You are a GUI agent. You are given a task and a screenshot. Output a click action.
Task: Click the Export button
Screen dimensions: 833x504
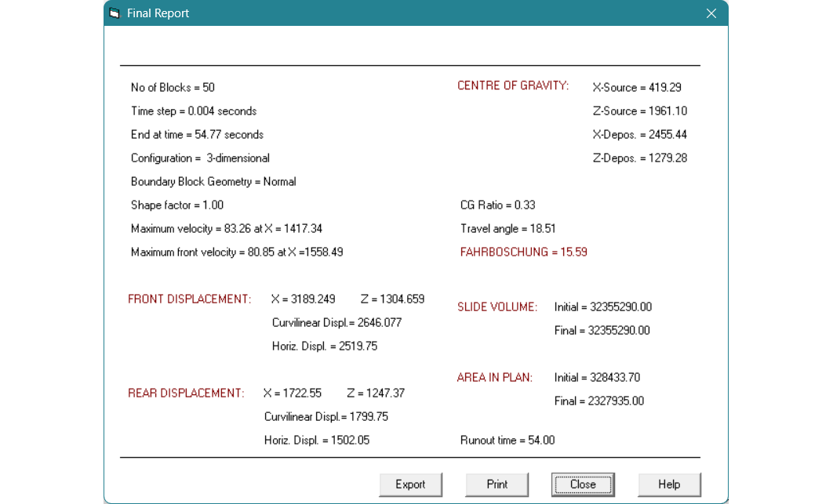(x=410, y=484)
